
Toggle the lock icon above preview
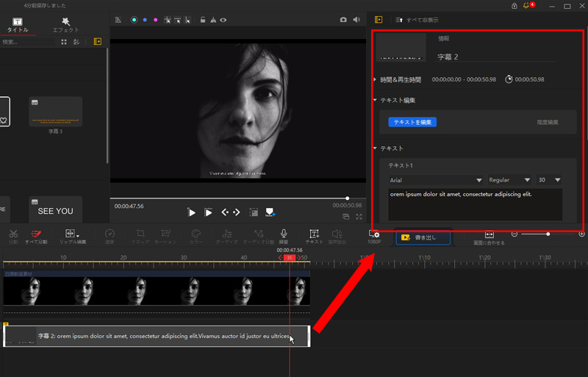tap(203, 20)
